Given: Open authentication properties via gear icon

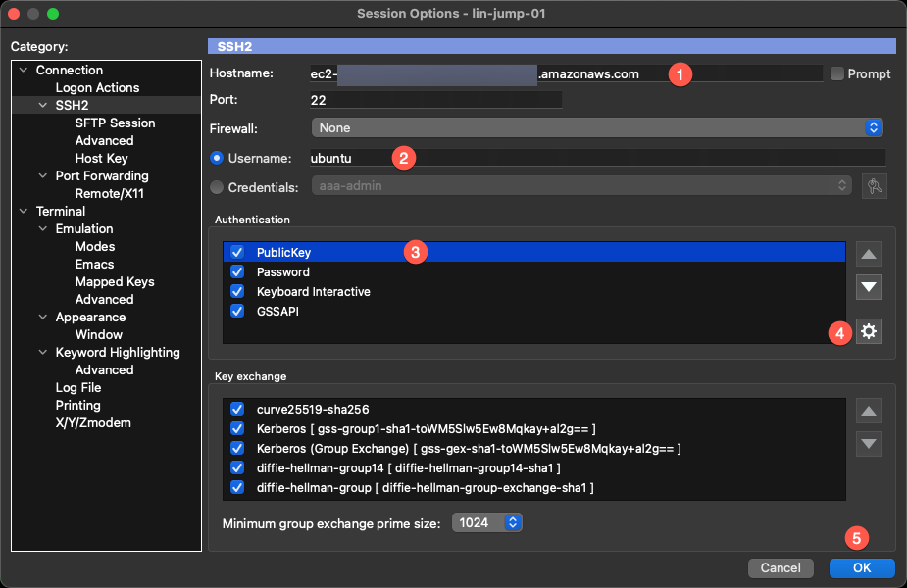Looking at the screenshot, I should (x=868, y=331).
